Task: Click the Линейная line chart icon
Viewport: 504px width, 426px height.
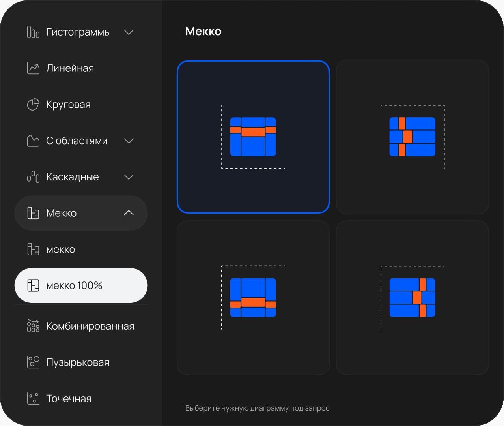Action: (x=33, y=68)
